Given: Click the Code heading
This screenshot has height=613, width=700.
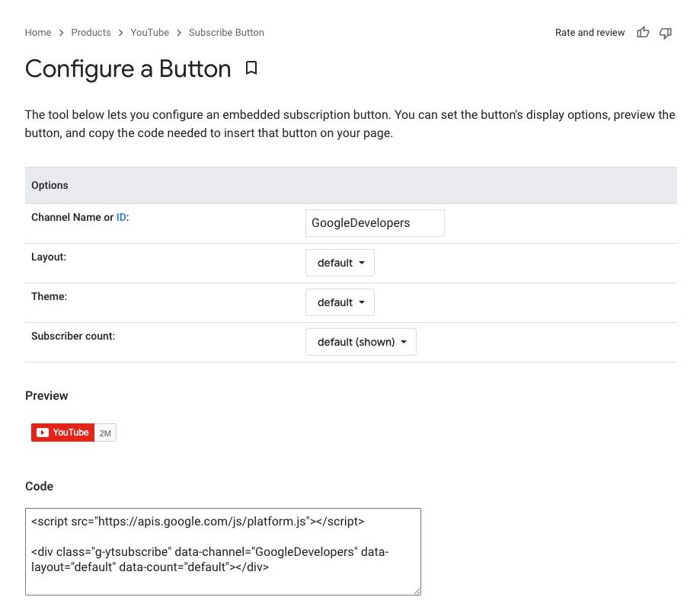Looking at the screenshot, I should [40, 486].
